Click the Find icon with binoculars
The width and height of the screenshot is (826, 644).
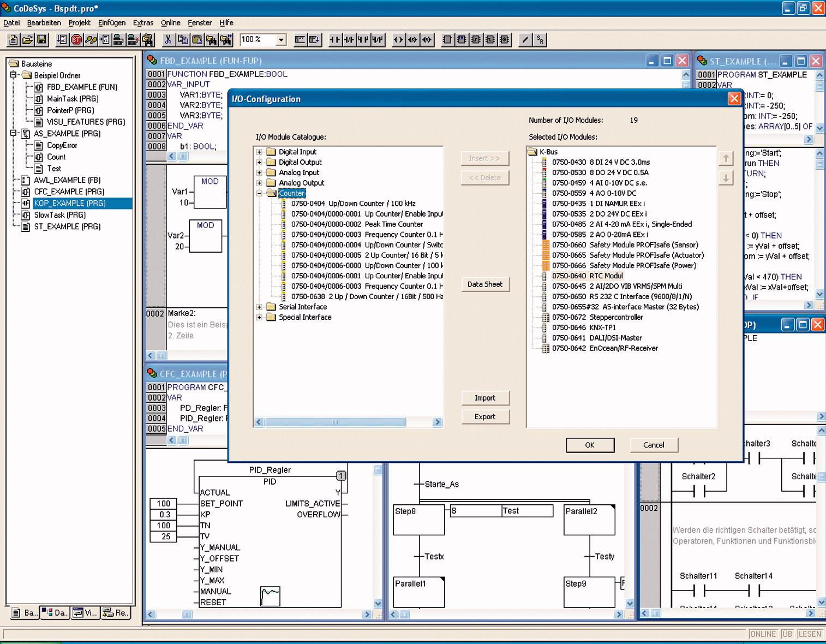[x=213, y=39]
